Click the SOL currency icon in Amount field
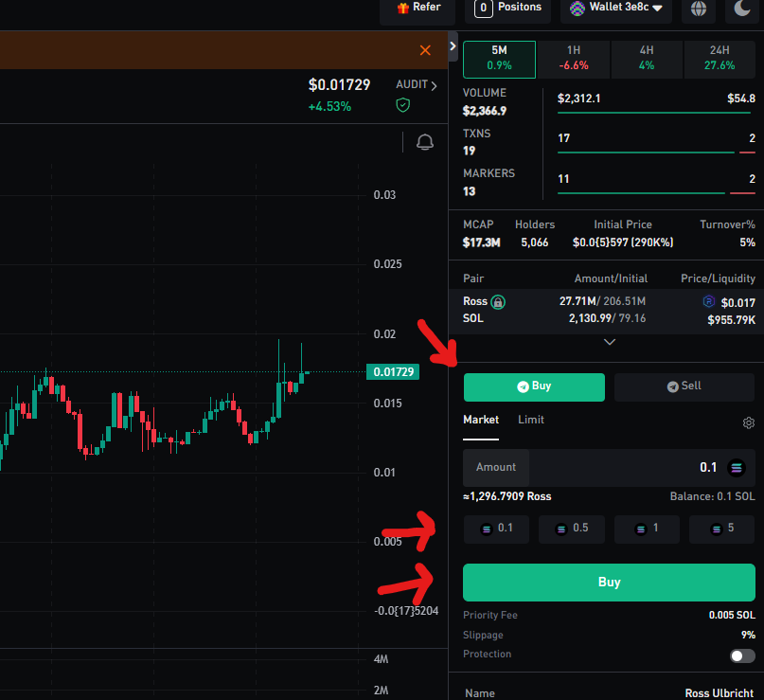 pos(737,467)
